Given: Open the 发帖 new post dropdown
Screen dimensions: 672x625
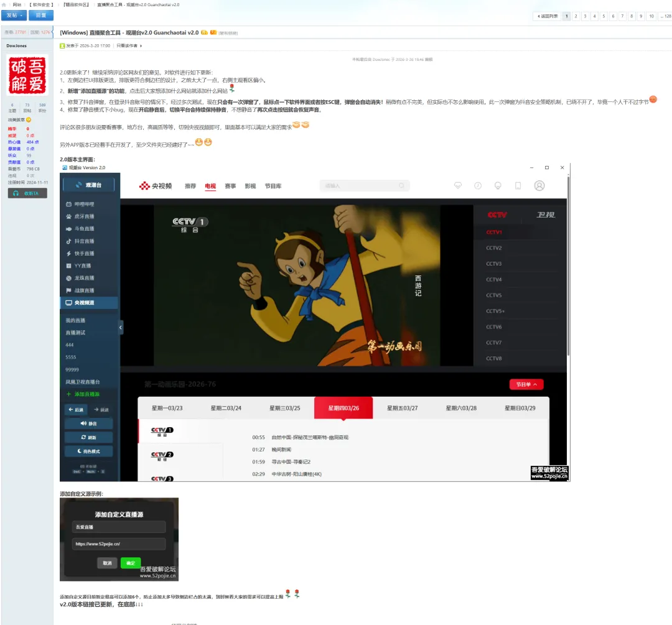Looking at the screenshot, I should 14,16.
